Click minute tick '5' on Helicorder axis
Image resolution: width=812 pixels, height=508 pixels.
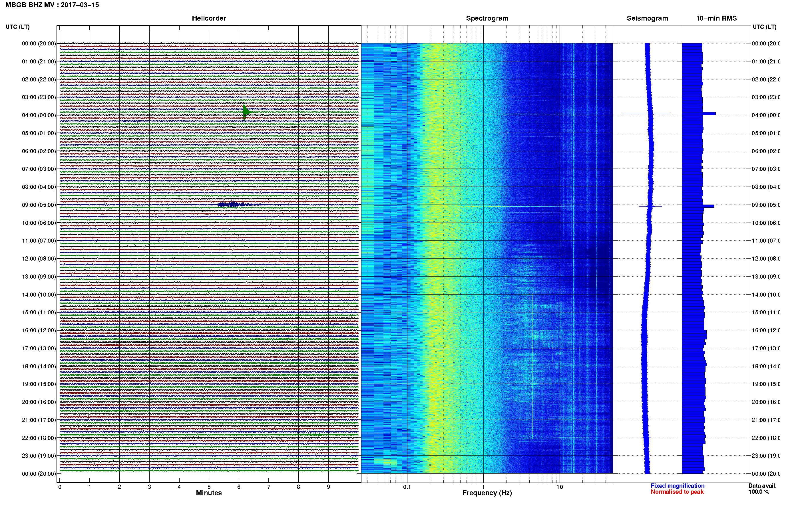point(209,487)
